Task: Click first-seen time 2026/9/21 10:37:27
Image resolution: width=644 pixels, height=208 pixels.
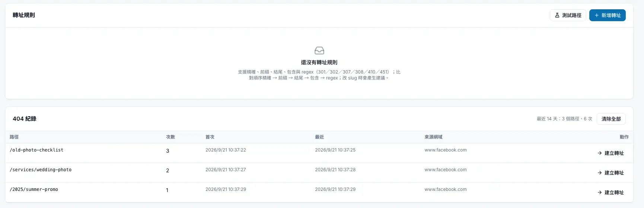Action: coord(226,170)
